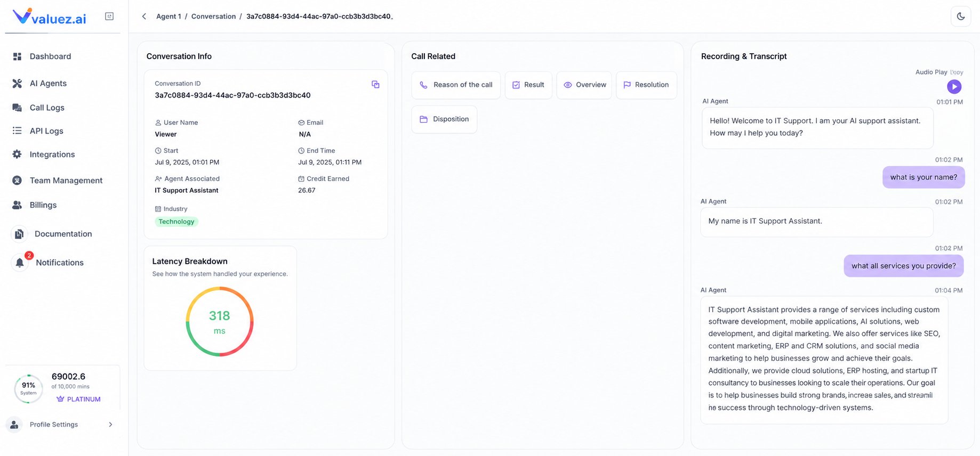980x456 pixels.
Task: Go back using the breadcrumb arrow
Action: 144,17
